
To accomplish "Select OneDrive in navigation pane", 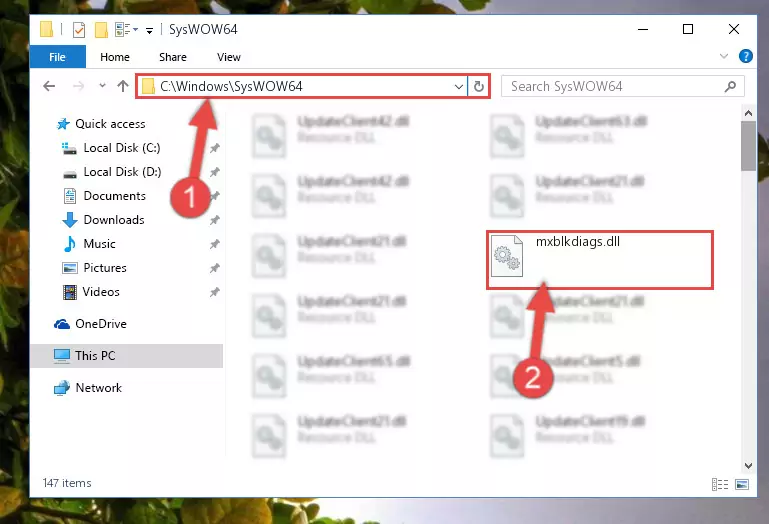I will [x=101, y=324].
